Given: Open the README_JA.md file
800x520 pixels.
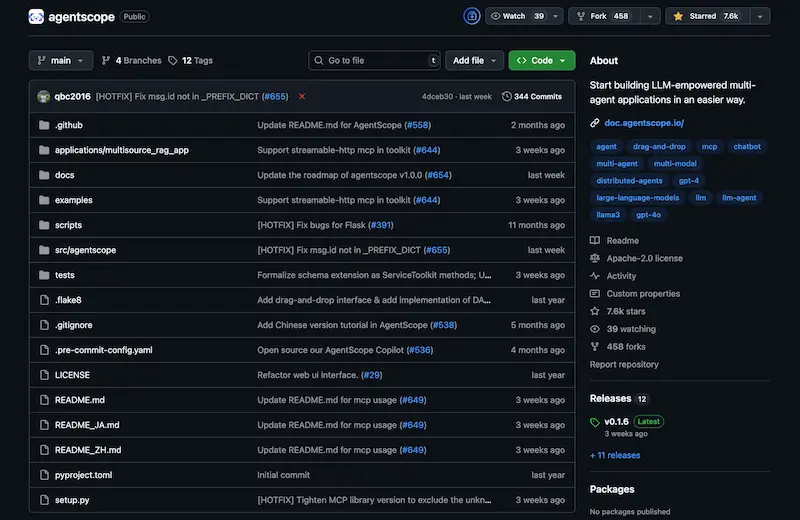Looking at the screenshot, I should tap(87, 425).
